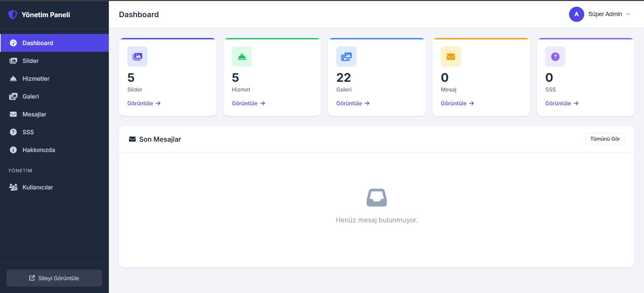This screenshot has width=644, height=293.
Task: Click Görüntüle link on Slider card
Action: [x=144, y=103]
